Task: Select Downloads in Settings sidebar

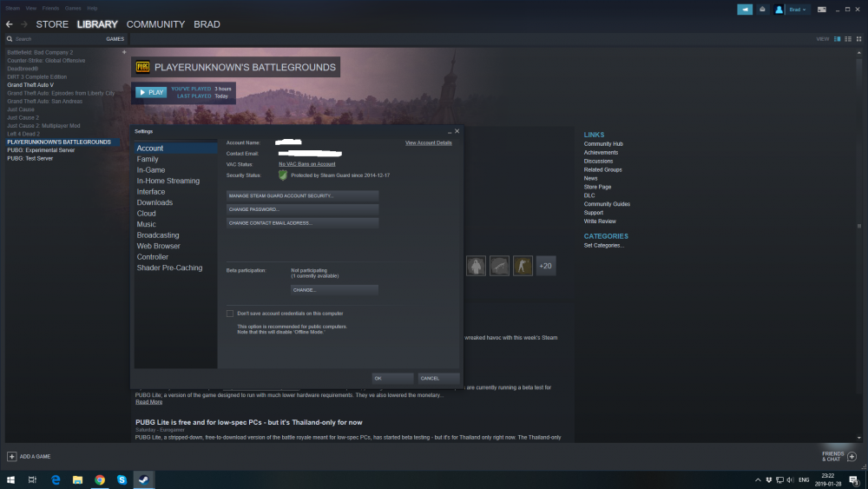Action: tap(176, 202)
